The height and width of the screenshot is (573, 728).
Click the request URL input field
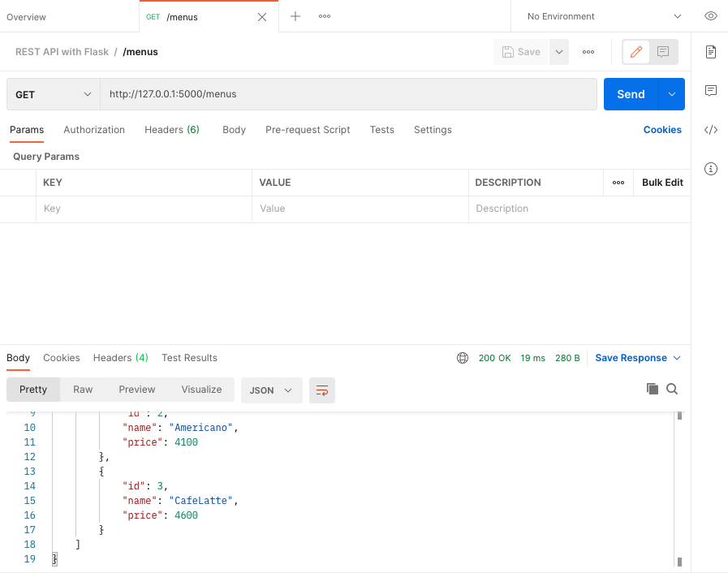point(348,94)
